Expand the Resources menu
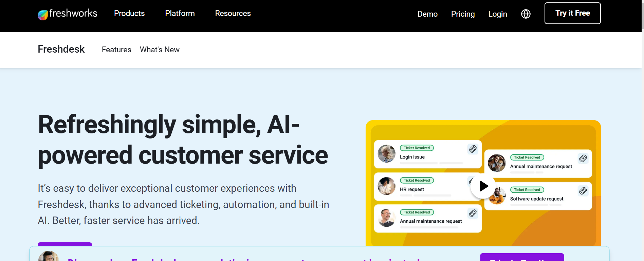Viewport: 644px width, 261px height. tap(233, 14)
